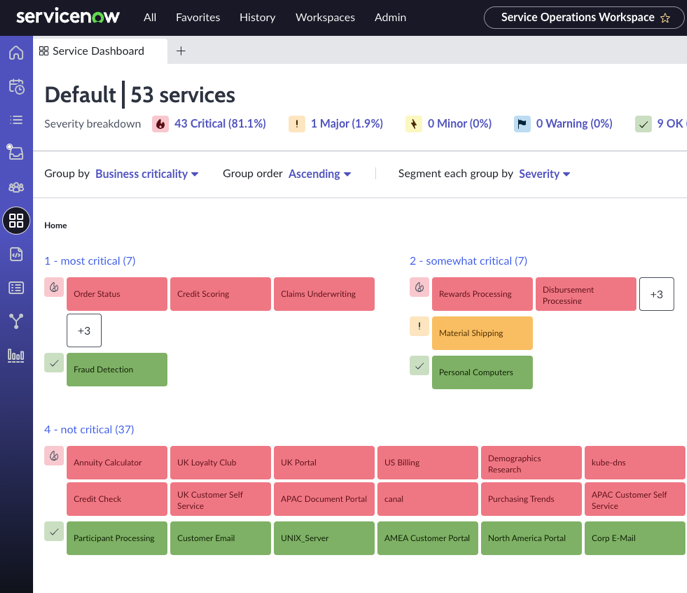Open the Corp E-Mail service tile
The image size is (687, 593).
(635, 538)
